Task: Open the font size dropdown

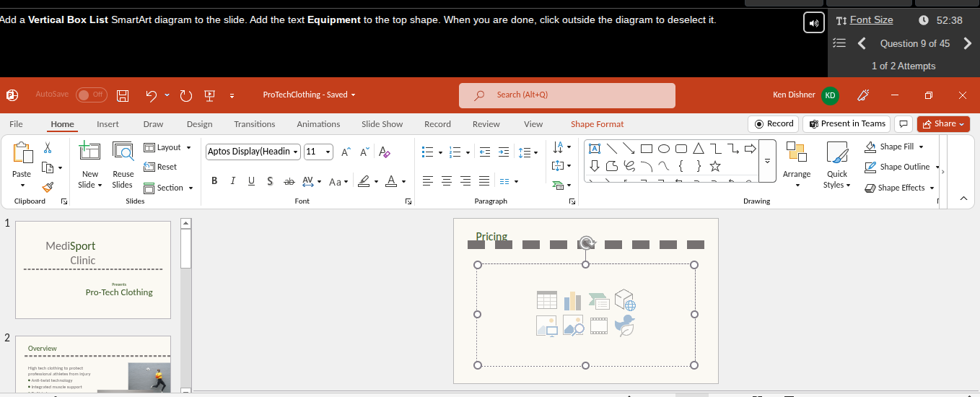Action: (x=328, y=152)
